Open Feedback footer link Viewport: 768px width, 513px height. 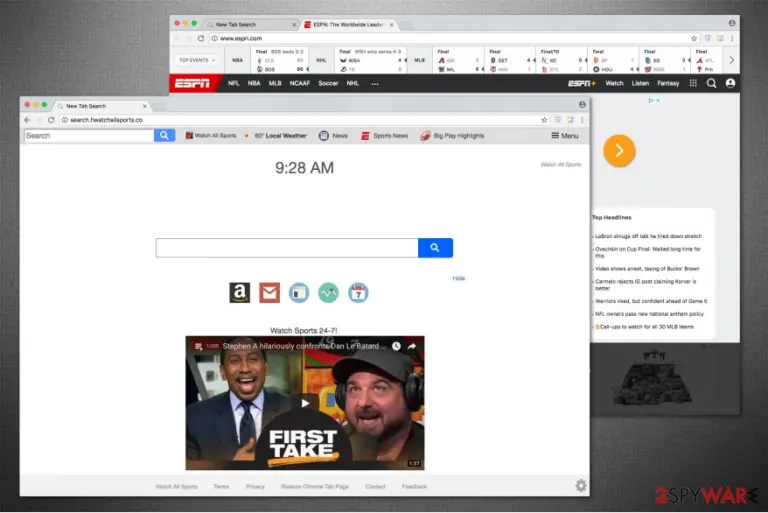tap(414, 487)
